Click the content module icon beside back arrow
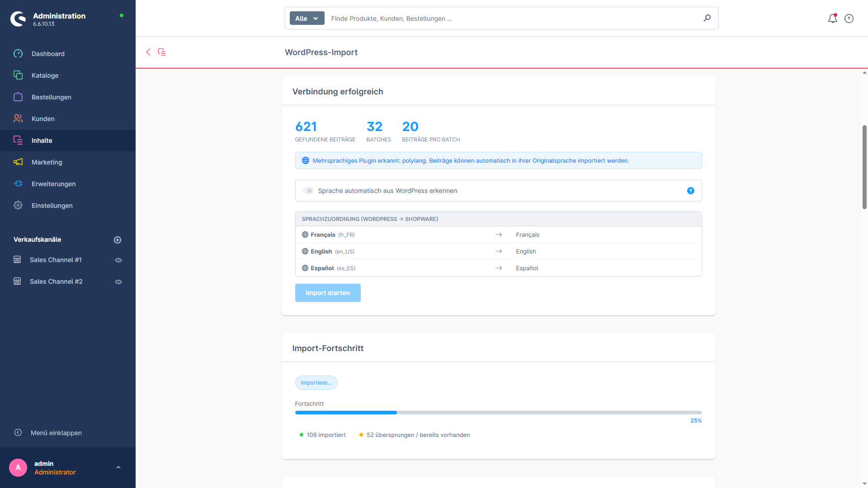This screenshot has height=488, width=868. 162,52
